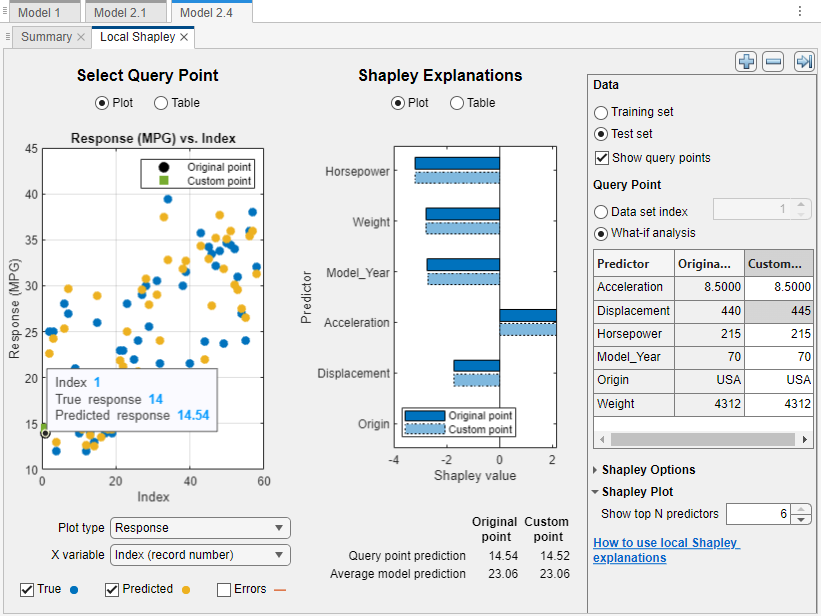Click the right arrow of the predictor table scrollbar
The height and width of the screenshot is (616, 821).
coord(806,438)
